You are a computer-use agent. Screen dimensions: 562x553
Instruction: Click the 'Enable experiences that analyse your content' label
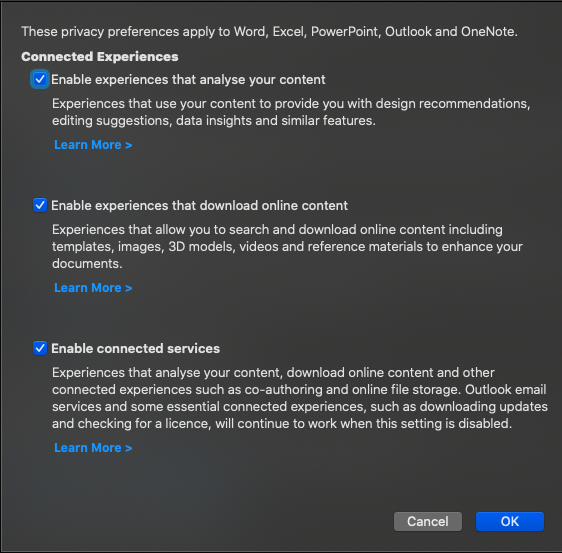click(188, 80)
